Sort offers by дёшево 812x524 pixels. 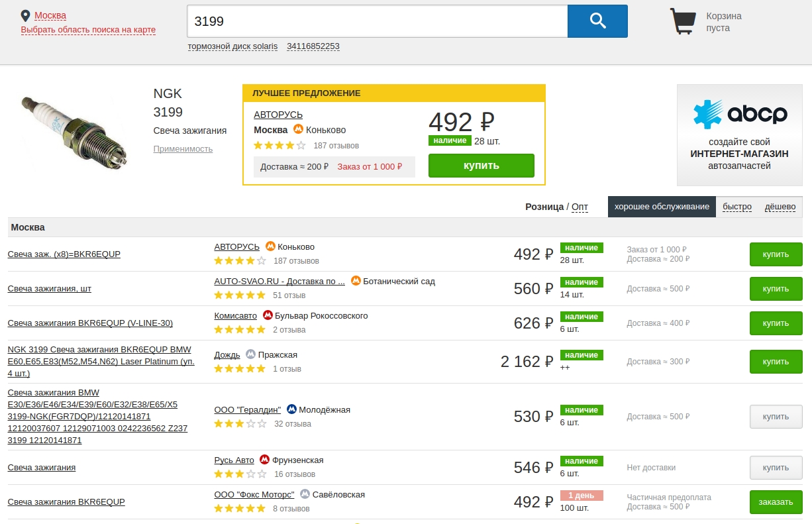[x=780, y=207]
